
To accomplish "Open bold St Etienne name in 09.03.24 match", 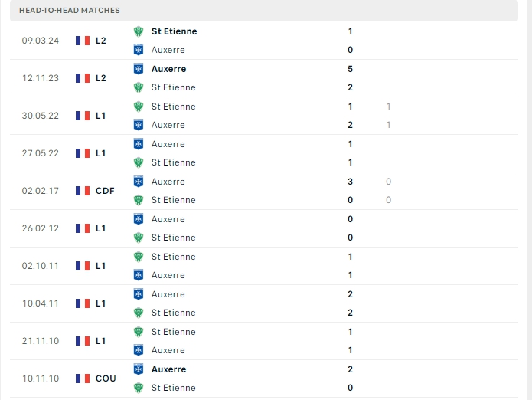I will [174, 31].
